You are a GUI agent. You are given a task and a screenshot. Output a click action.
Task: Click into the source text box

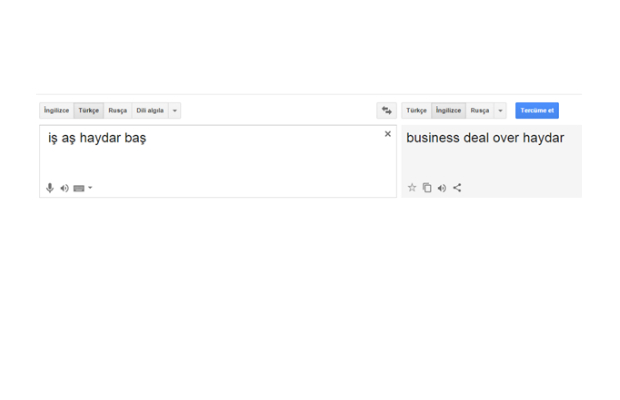coord(220,160)
